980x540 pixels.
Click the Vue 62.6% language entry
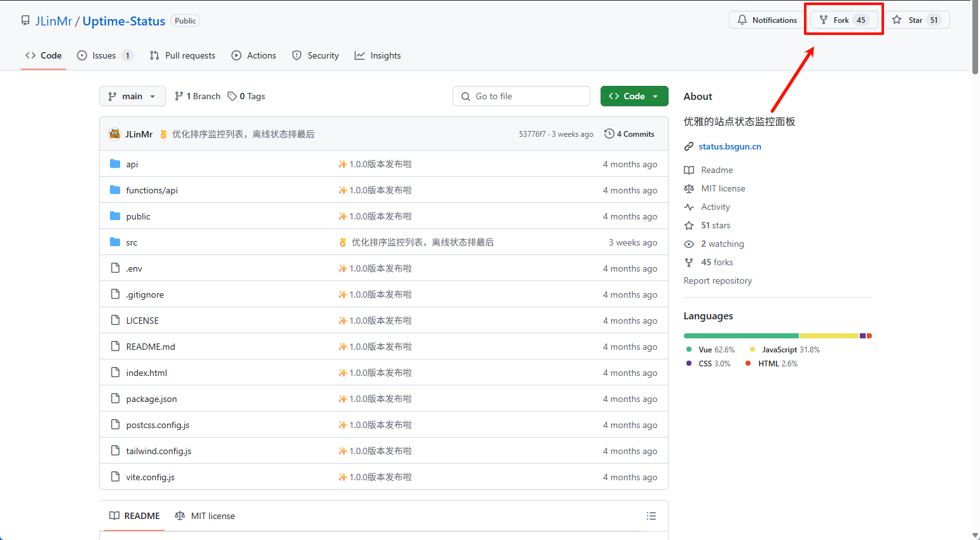coord(710,349)
